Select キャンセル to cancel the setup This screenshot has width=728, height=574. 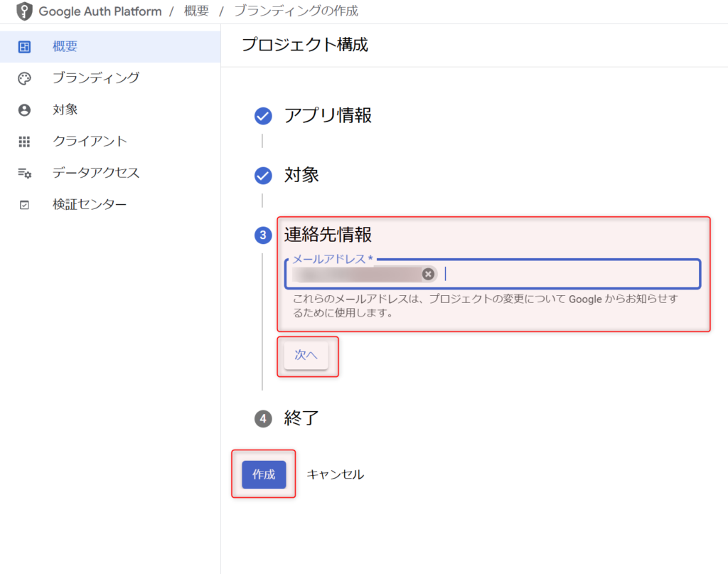tap(334, 474)
